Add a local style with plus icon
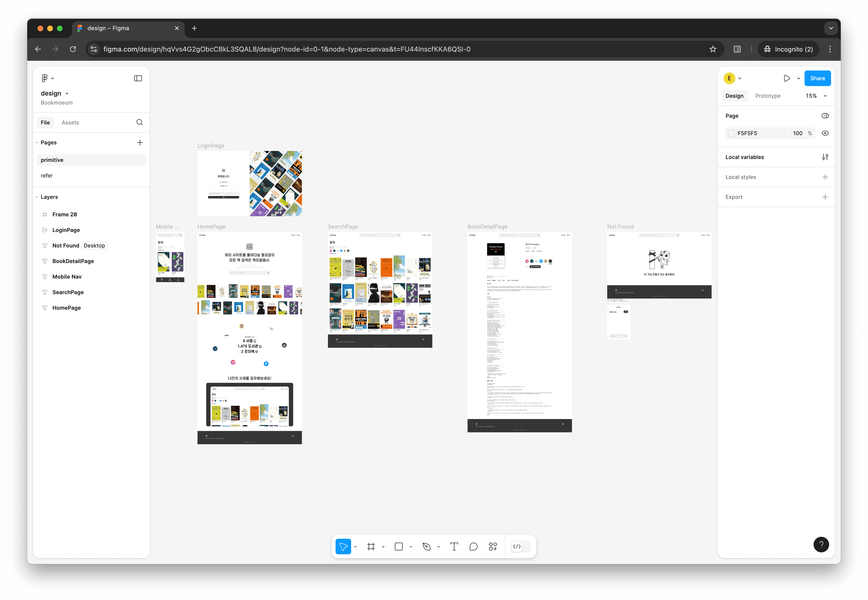Viewport: 868px width, 600px height. (x=825, y=177)
